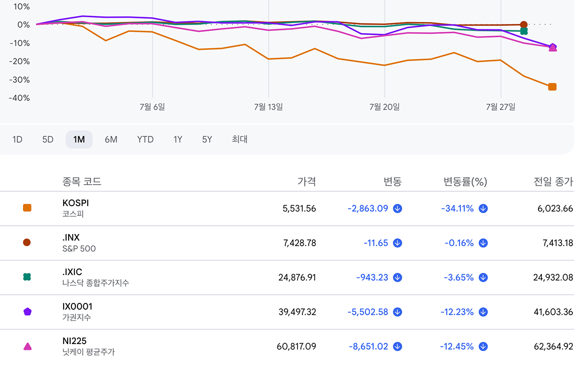Click the 전일 종가 column header
Viewport: 588px width, 371px height.
coord(553,182)
